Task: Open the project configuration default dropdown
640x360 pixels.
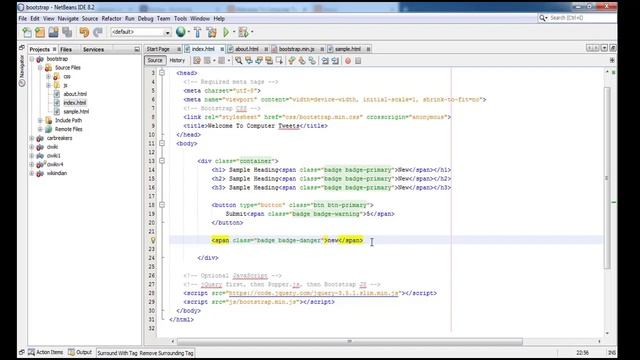Action: pos(141,32)
